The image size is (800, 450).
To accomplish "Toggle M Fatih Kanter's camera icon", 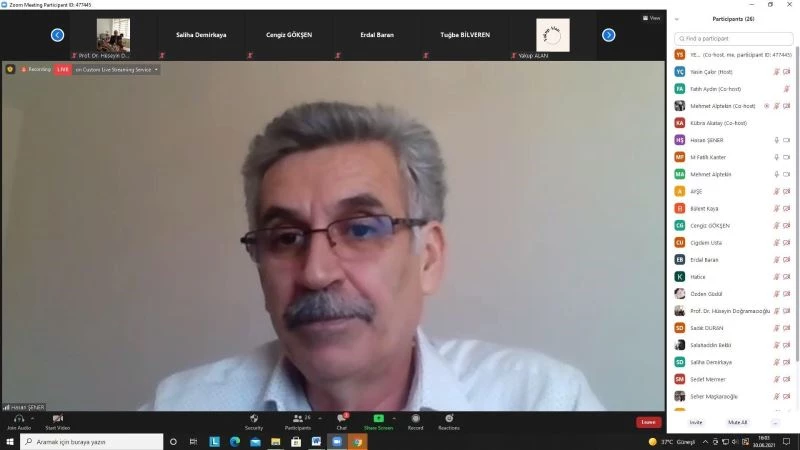I will coord(786,157).
